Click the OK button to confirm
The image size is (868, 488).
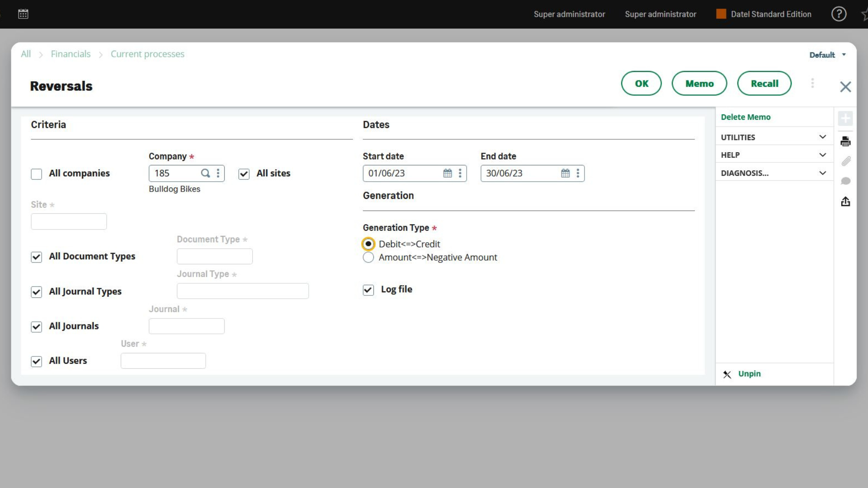tap(642, 83)
